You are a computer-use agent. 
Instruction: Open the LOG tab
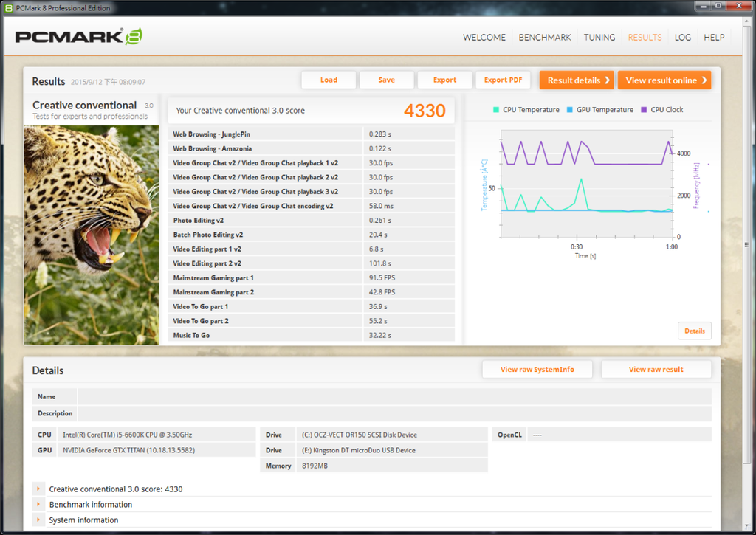683,37
